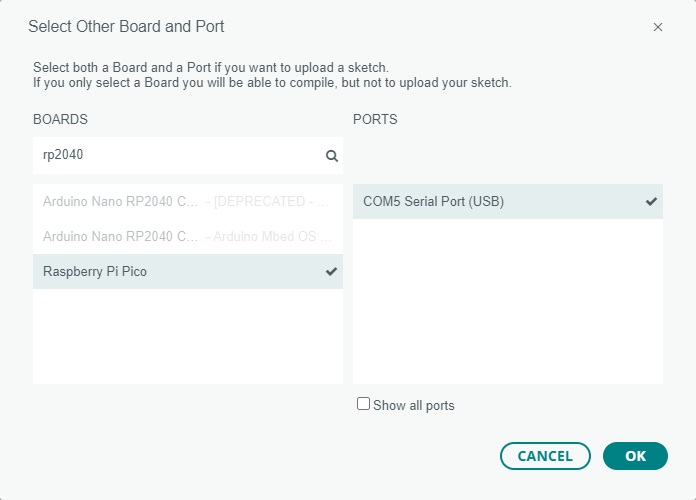Pick the Arduino Mbed OS Nano RP2040 board
Viewport: 696px width, 500px height.
[x=187, y=236]
